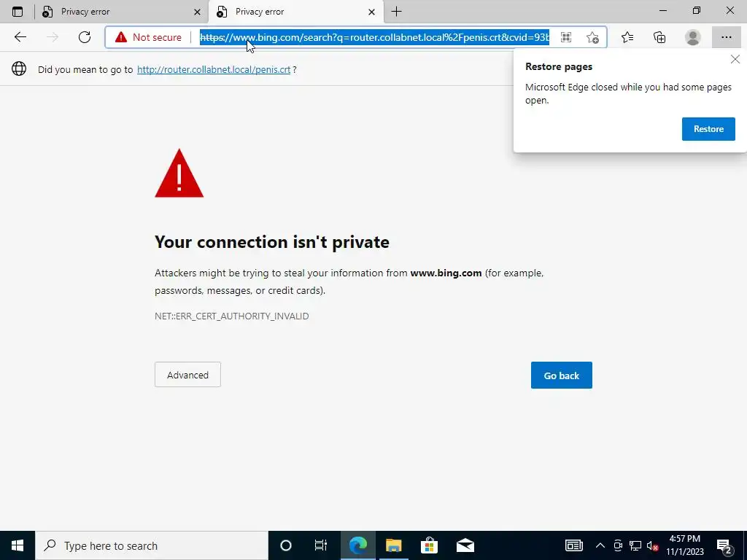
Task: Dismiss the Restore pages popup
Action: tap(735, 59)
